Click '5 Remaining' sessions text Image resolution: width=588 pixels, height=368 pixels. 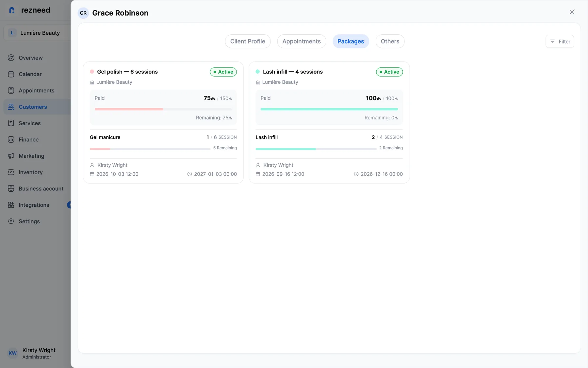click(x=225, y=148)
